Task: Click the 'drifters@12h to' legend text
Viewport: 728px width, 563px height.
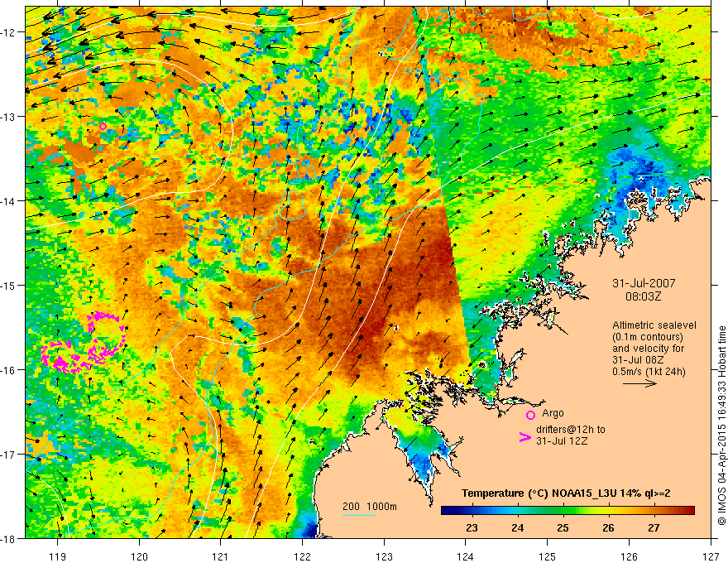Action: click(571, 430)
